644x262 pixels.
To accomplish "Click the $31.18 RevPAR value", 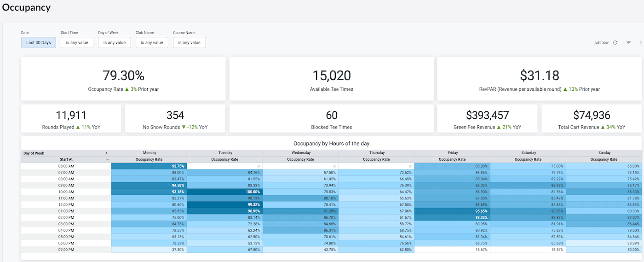I will [540, 75].
